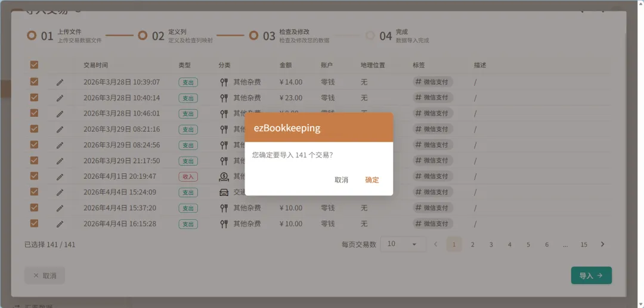The image size is (644, 308).
Task: Click the 金额 column header
Action: (286, 65)
